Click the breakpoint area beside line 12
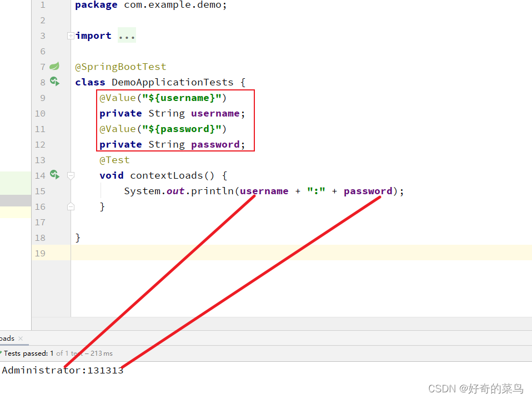The width and height of the screenshot is (532, 399). (x=62, y=144)
